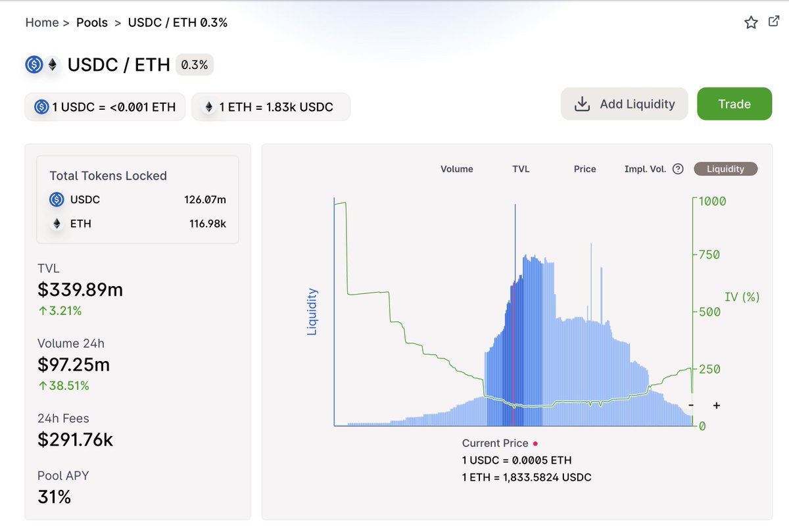Image resolution: width=789 pixels, height=532 pixels.
Task: Click the USDC locked amount 126.07m
Action: point(205,200)
